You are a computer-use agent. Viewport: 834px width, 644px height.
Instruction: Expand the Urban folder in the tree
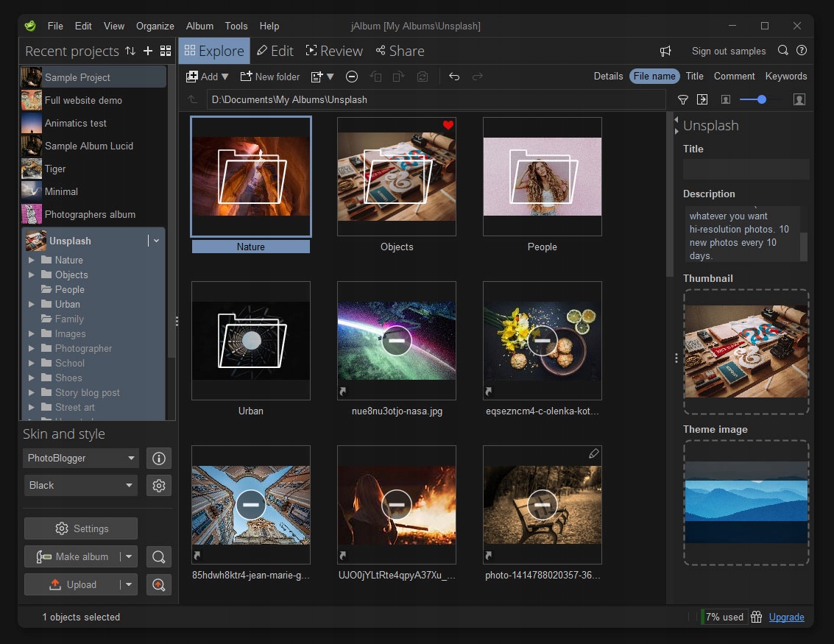[32, 304]
